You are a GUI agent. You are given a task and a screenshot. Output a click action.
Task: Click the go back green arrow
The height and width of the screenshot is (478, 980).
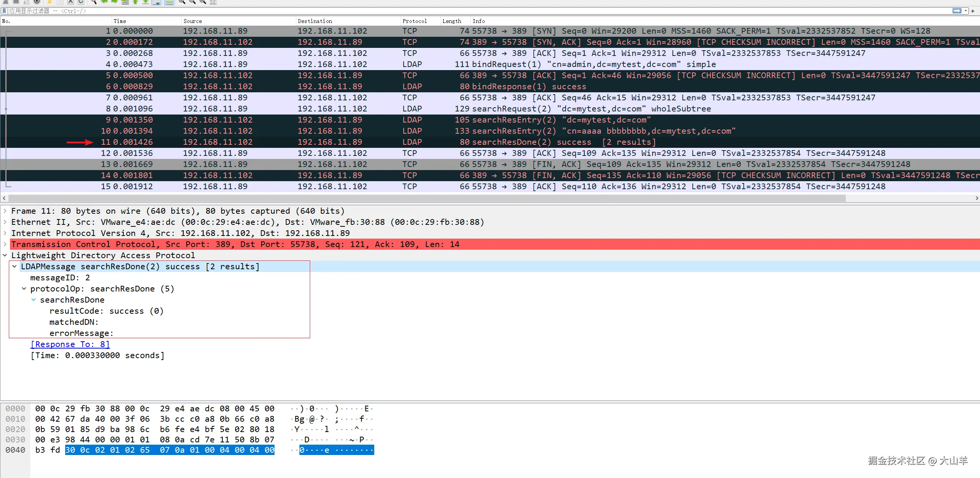coord(104,2)
